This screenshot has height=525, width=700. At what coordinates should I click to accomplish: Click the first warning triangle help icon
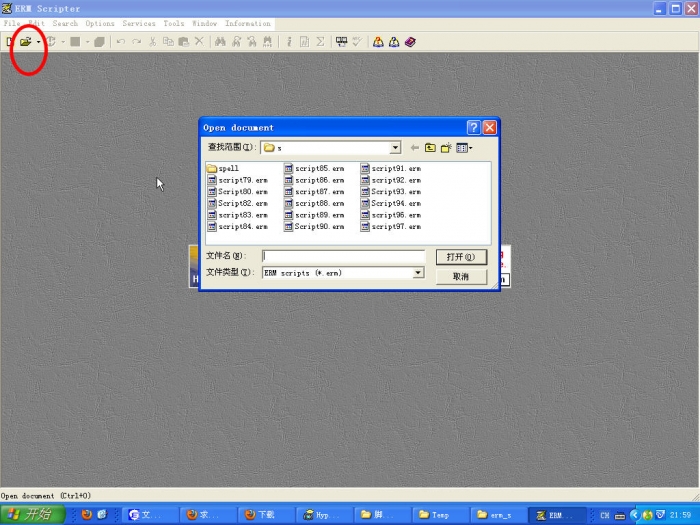tap(378, 42)
